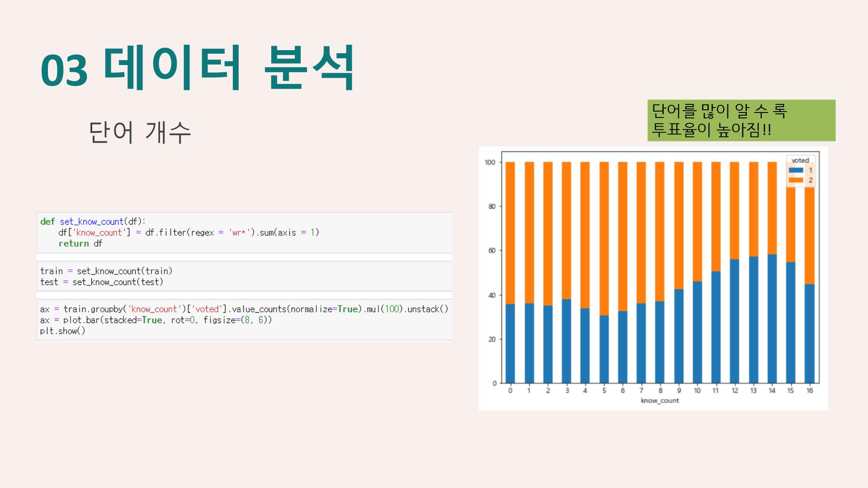This screenshot has width=868, height=488.
Task: Click the 'return df' line in code
Action: point(80,244)
